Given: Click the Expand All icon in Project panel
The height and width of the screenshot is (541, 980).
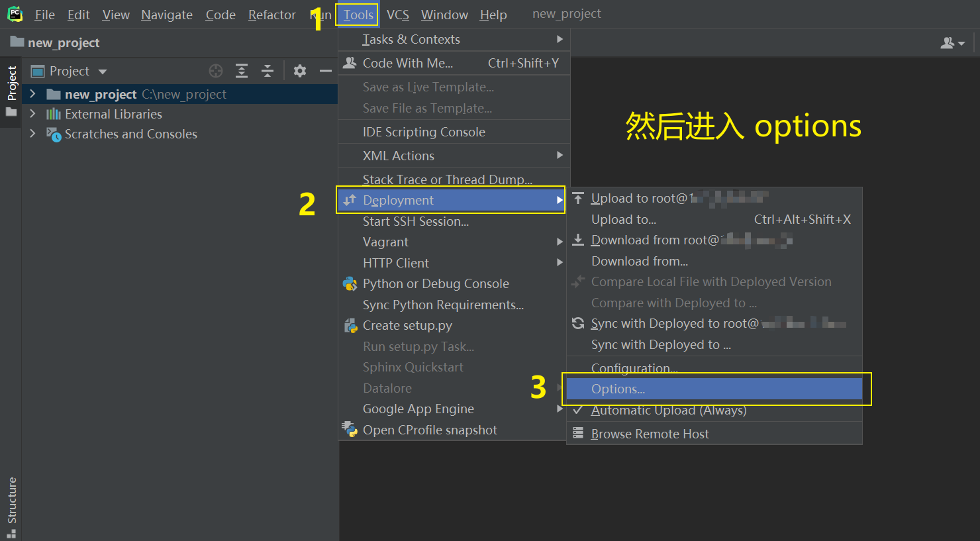Looking at the screenshot, I should tap(242, 71).
